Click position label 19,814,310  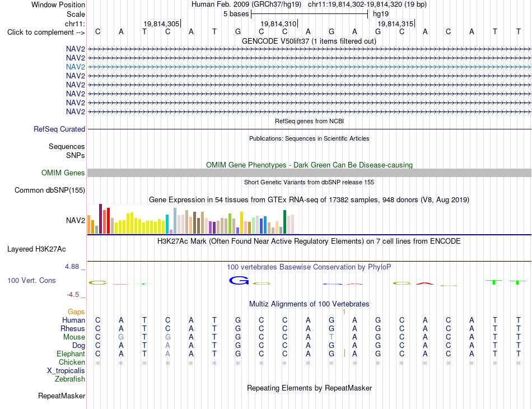pyautogui.click(x=278, y=24)
